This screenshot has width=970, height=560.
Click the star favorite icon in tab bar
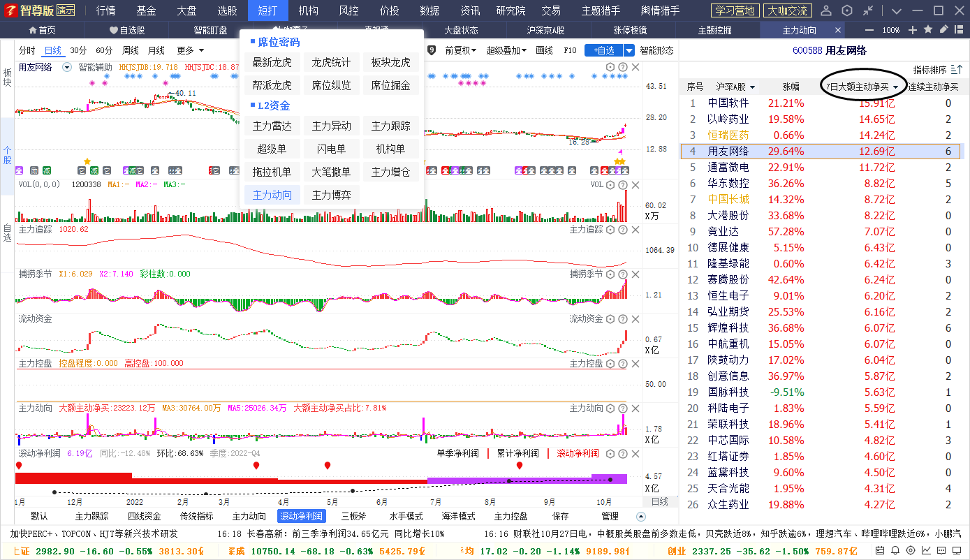pos(928,30)
